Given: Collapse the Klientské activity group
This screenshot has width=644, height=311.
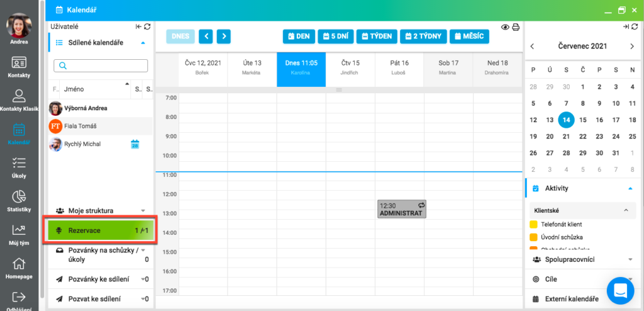Looking at the screenshot, I should pos(626,210).
